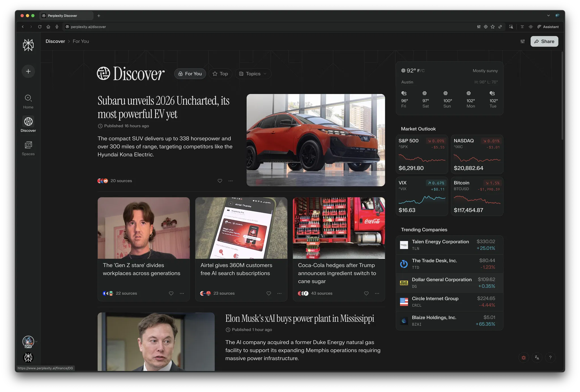Screen dimensions: 580x392
Task: Open the VIX market card
Action: pos(422,196)
